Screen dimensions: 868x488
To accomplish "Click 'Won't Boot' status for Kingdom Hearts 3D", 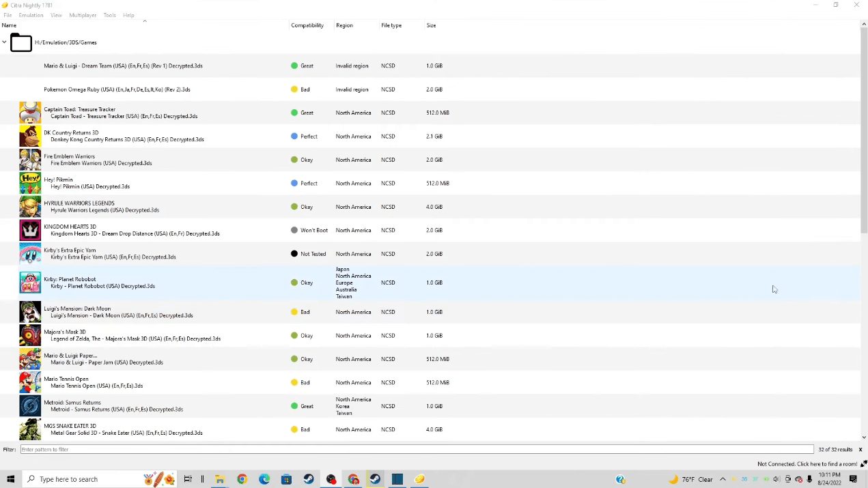I will coord(314,230).
